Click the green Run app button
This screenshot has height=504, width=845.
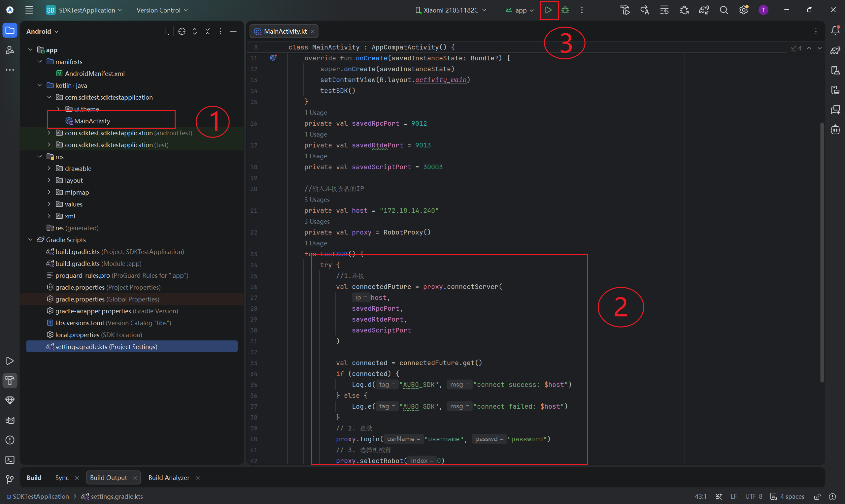pyautogui.click(x=548, y=10)
